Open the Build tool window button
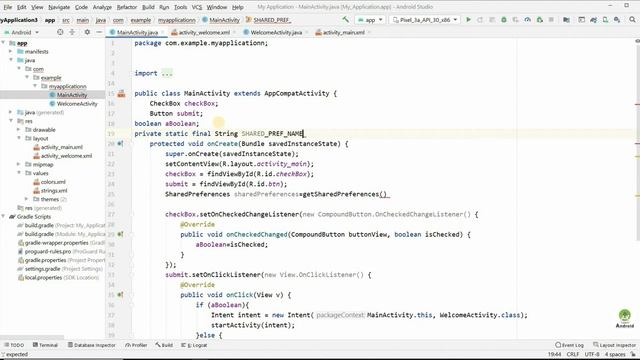The image size is (640, 360). pyautogui.click(x=164, y=345)
